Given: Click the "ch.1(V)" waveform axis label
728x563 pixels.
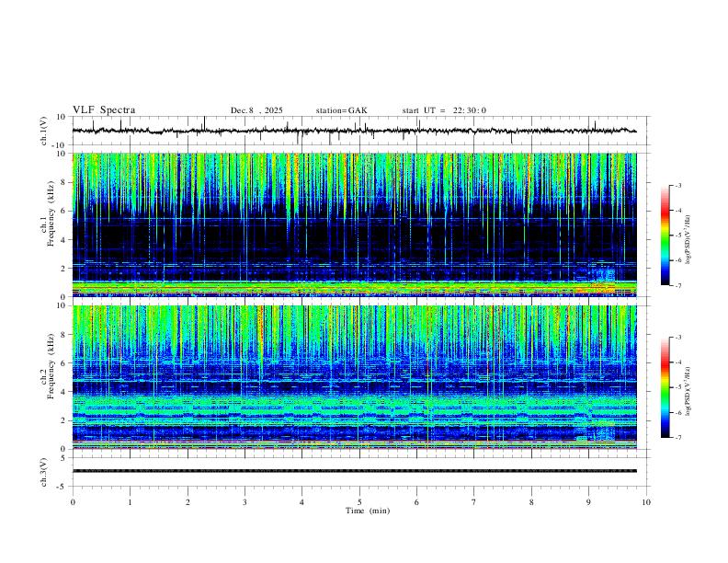Looking at the screenshot, I should [x=44, y=131].
